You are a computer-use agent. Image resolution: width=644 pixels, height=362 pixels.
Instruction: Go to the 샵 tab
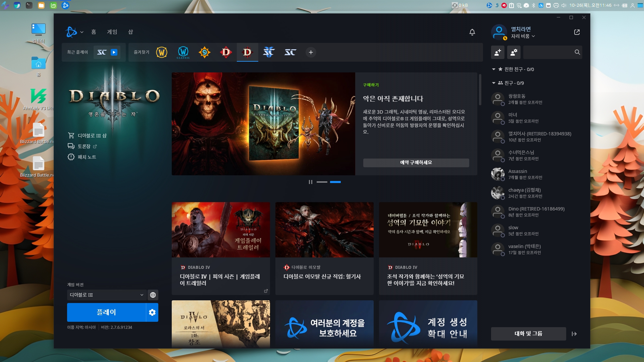[x=130, y=32]
